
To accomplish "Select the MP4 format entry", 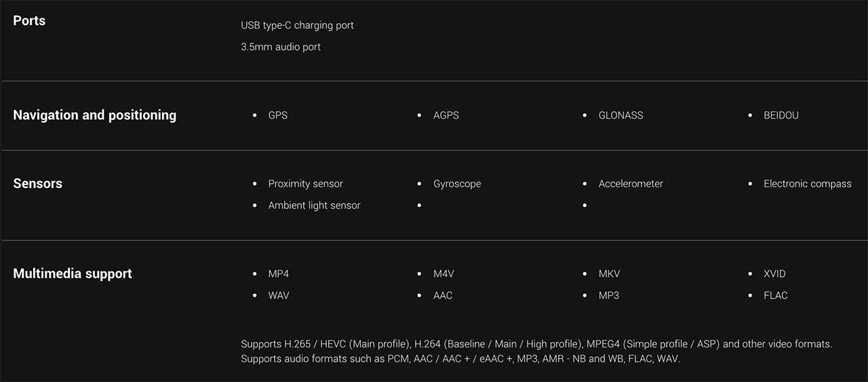I will [279, 274].
